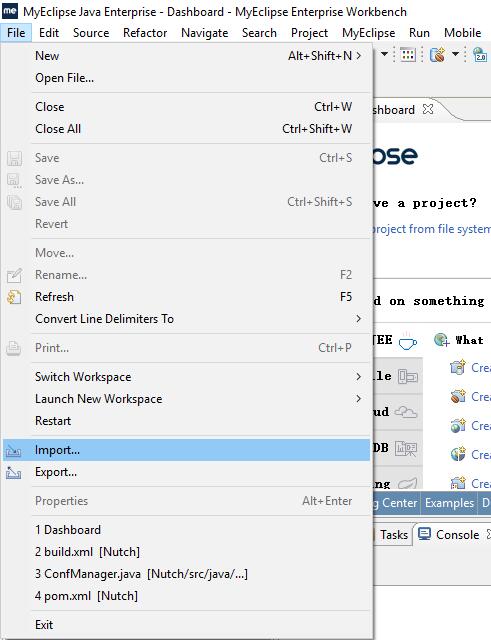491x640 pixels.
Task: Click the Save floppy disk icon
Action: point(14,158)
